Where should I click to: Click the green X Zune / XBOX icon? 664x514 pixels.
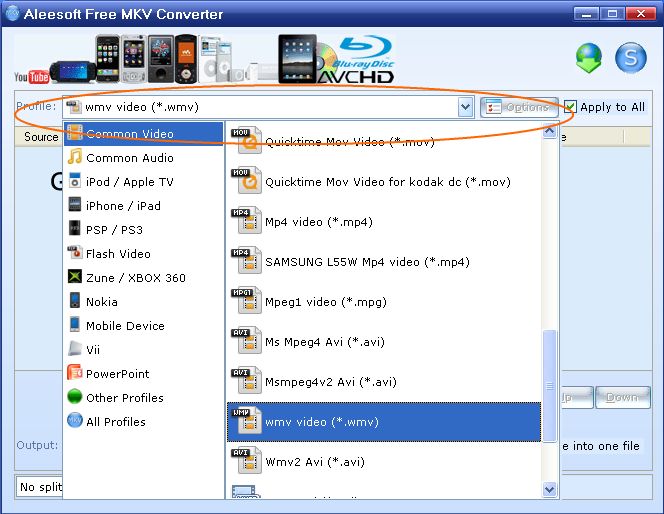pyautogui.click(x=75, y=276)
